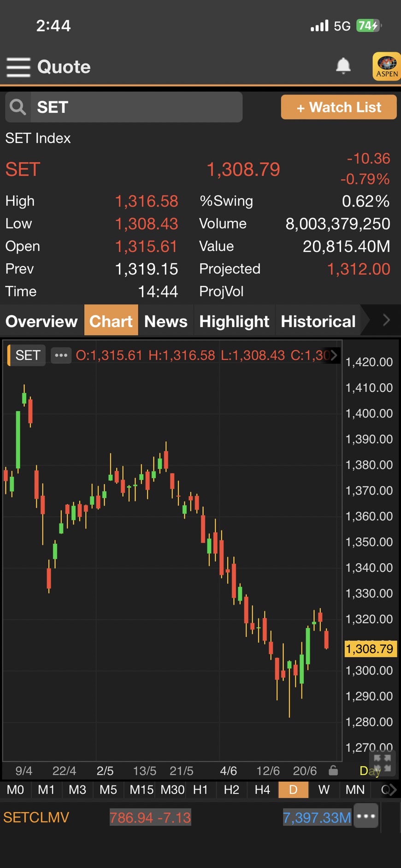The height and width of the screenshot is (868, 401).
Task: Open Historical tab
Action: 318,321
